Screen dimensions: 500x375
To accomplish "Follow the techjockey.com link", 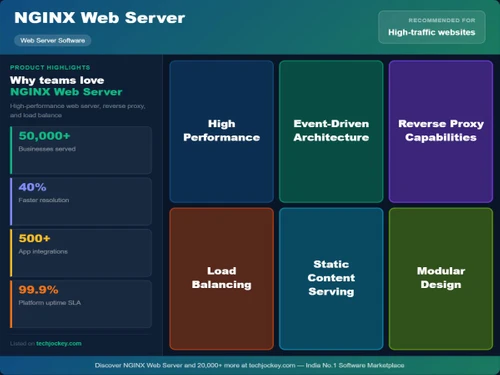I will [x=59, y=343].
